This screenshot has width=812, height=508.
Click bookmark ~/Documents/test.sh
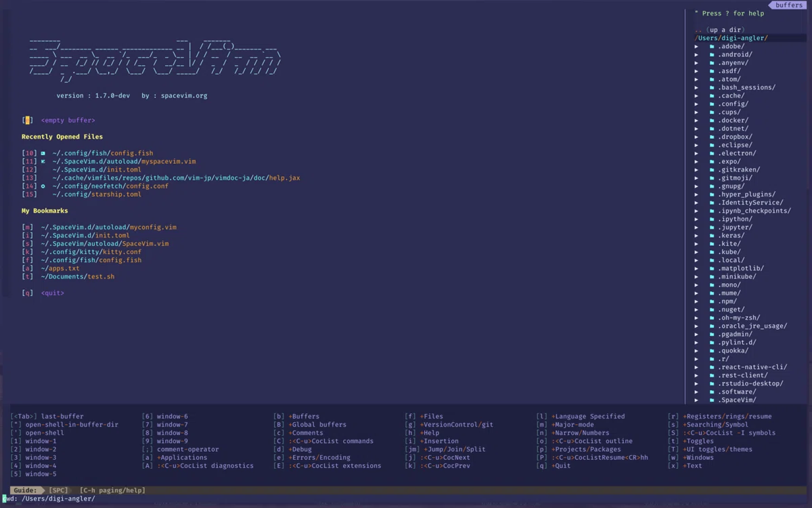tap(78, 276)
